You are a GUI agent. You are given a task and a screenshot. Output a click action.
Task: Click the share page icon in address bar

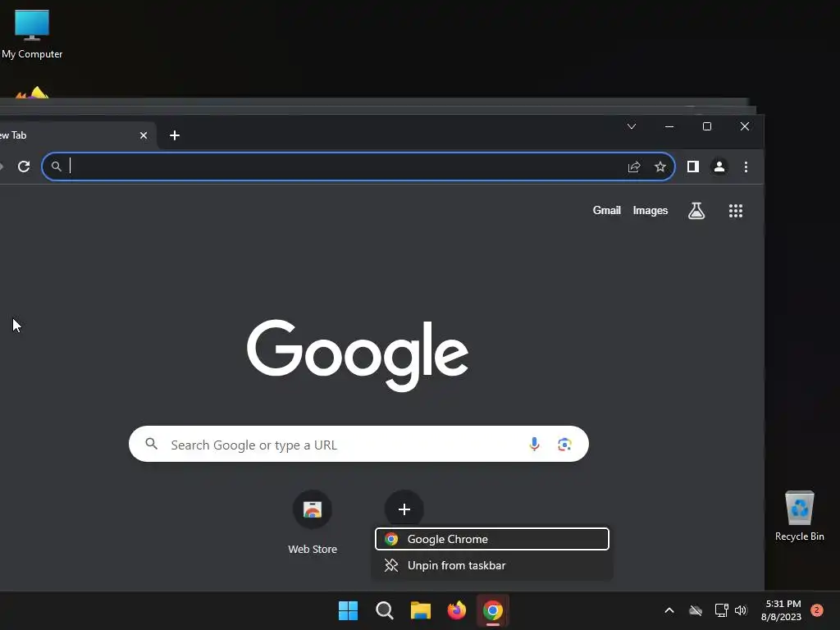tap(634, 167)
